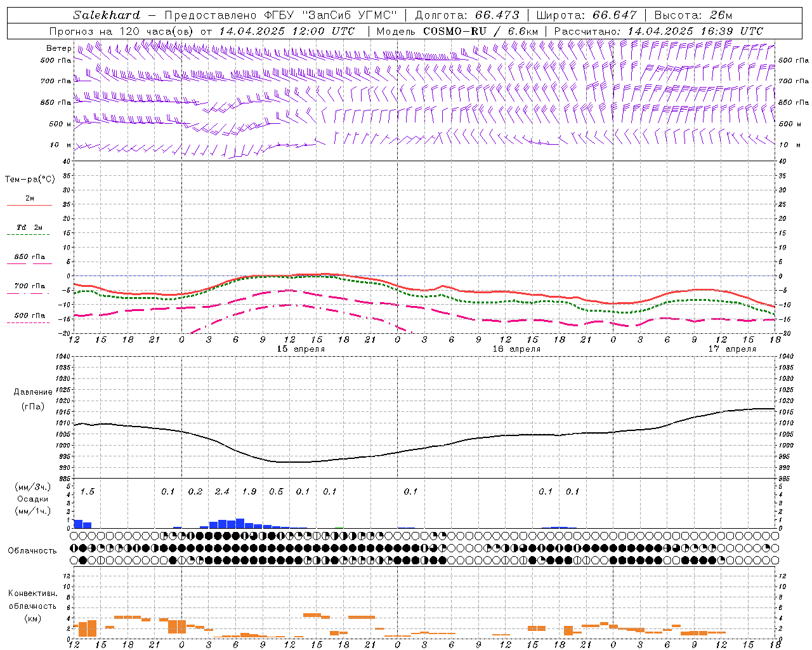This screenshot has height=650, width=812.
Task: Click the "Высота: 26м" elevation text
Action: pyautogui.click(x=693, y=15)
